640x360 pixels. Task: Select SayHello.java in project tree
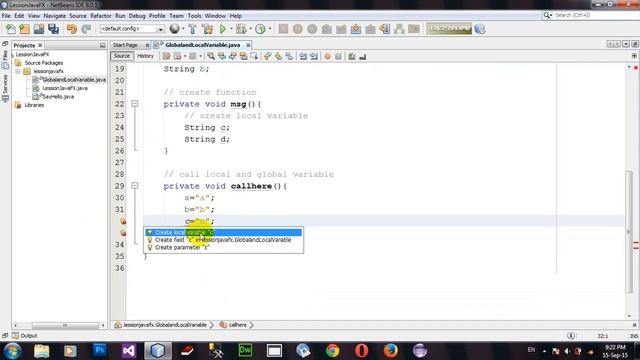coord(58,97)
